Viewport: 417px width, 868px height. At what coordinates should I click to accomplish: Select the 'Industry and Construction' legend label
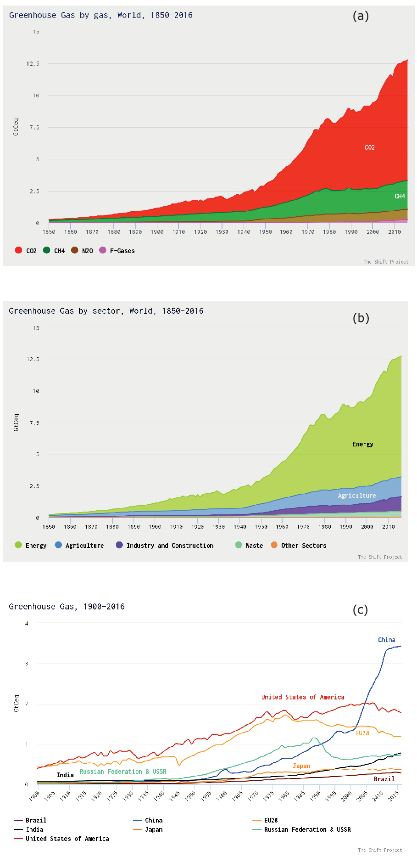(170, 546)
